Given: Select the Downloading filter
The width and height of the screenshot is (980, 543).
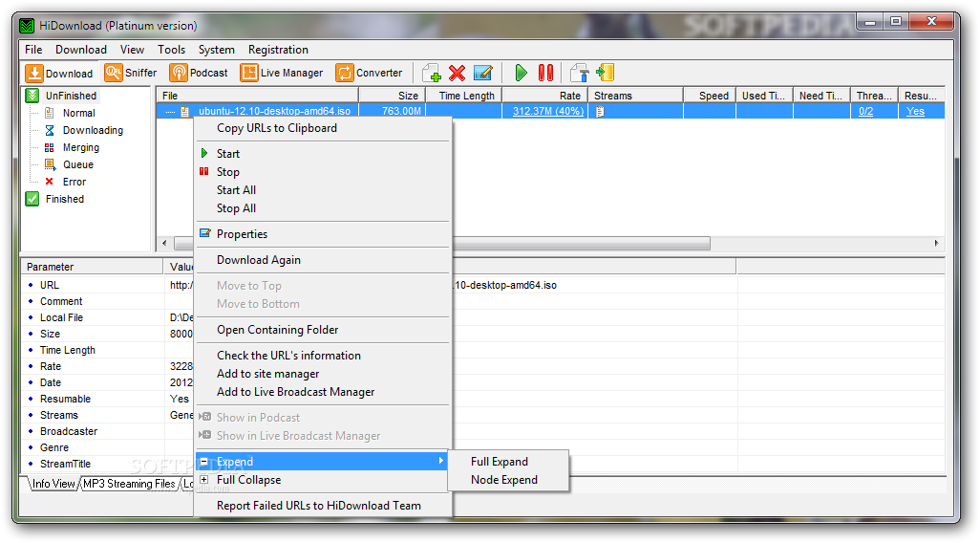Looking at the screenshot, I should pyautogui.click(x=93, y=130).
